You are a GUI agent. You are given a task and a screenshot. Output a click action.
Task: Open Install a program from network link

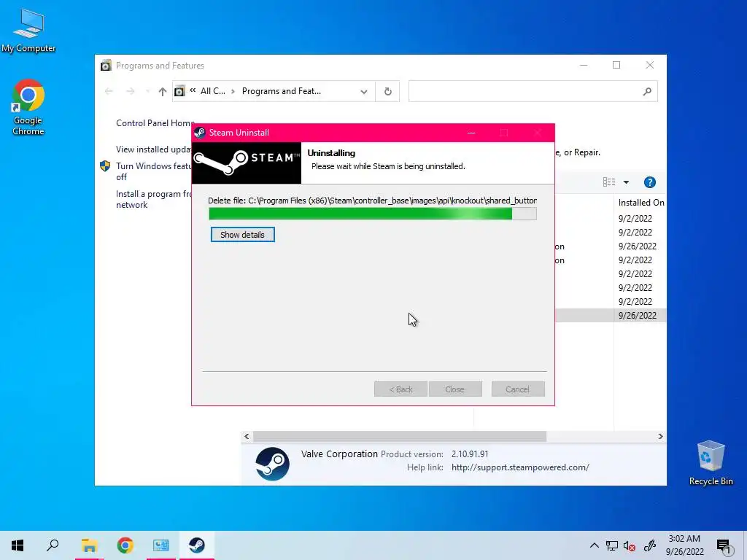(153, 199)
